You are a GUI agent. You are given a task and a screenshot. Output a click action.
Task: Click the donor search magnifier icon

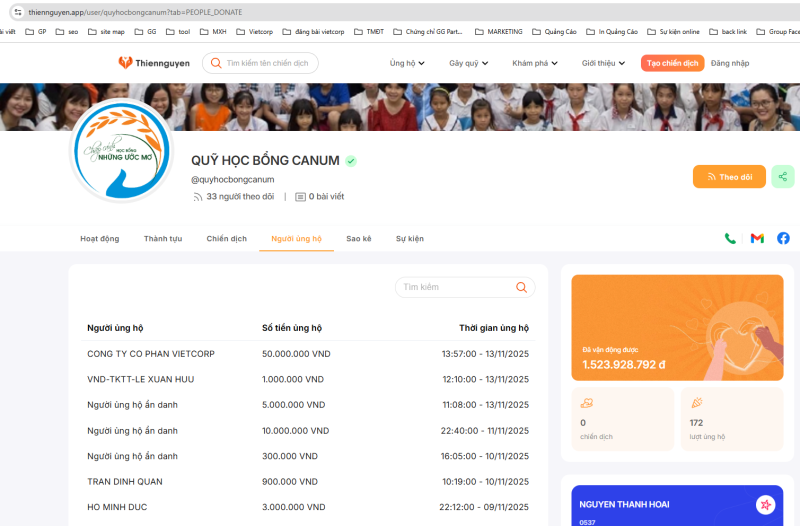click(521, 287)
